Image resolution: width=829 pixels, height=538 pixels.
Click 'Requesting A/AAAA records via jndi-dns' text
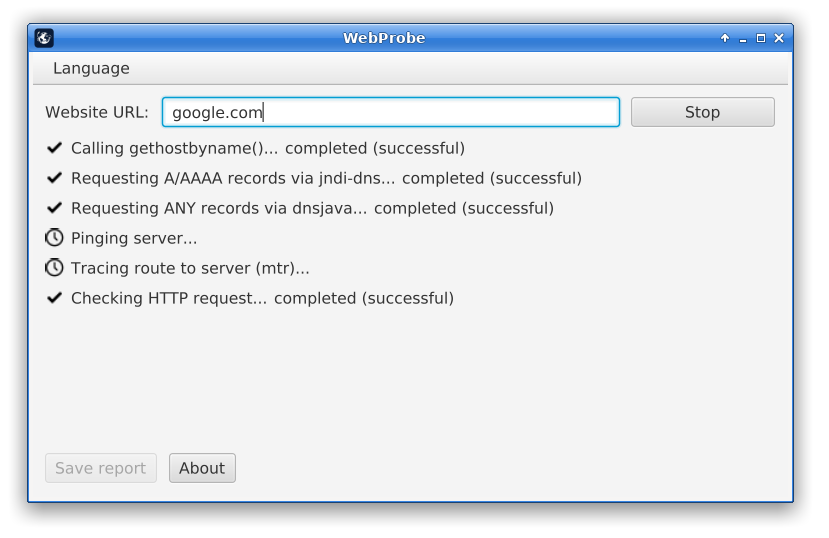pyautogui.click(x=326, y=178)
